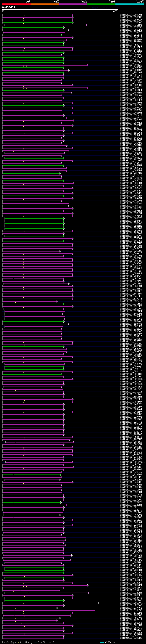Select the UniRef100_D0ACZ8 label
The width and height of the screenshot is (146, 644).
tap(131, 218)
